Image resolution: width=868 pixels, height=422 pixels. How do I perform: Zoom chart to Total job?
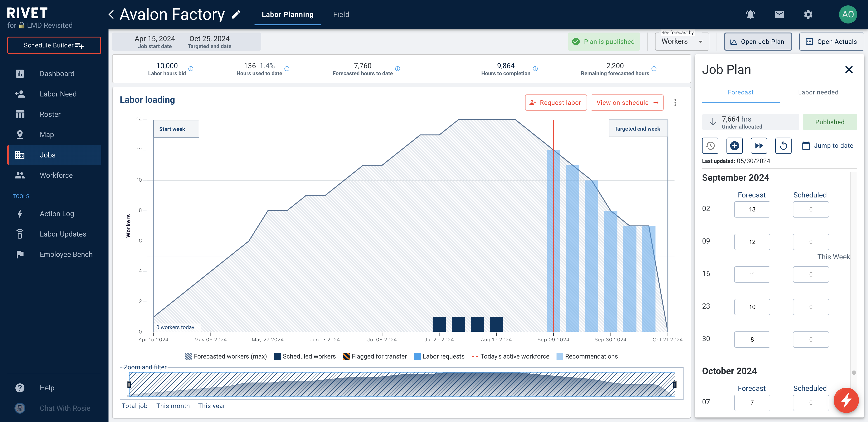point(134,406)
